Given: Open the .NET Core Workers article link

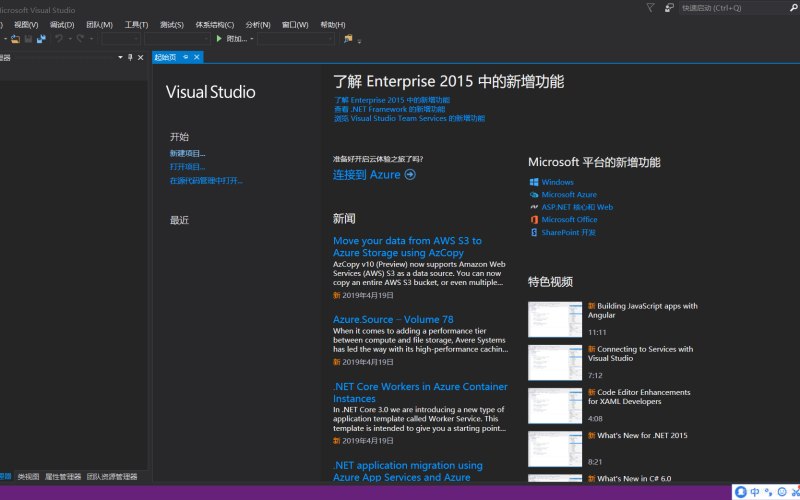Looking at the screenshot, I should (420, 392).
